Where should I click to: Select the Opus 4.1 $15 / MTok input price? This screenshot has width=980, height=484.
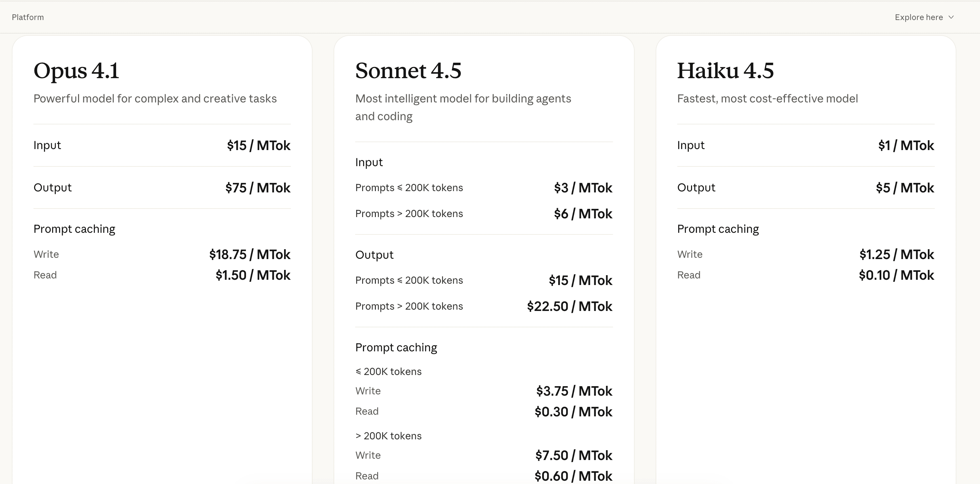pos(258,145)
